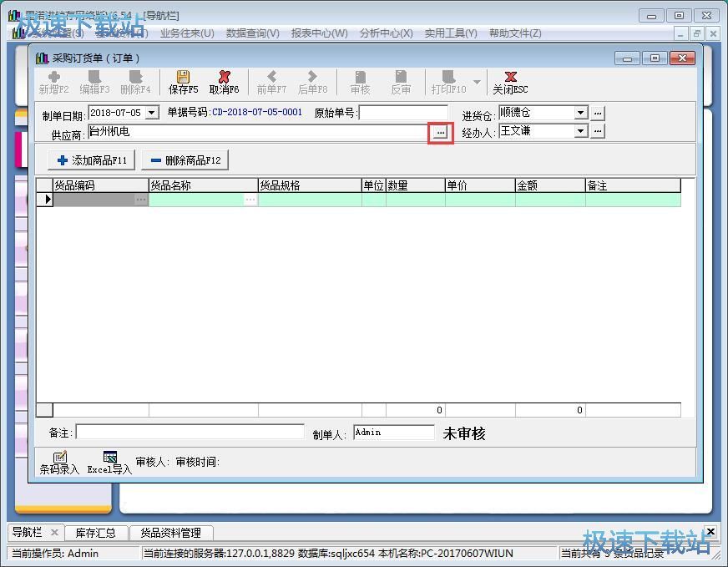Click the 单位 column header
Viewport: 728px width, 567px height.
click(x=374, y=185)
